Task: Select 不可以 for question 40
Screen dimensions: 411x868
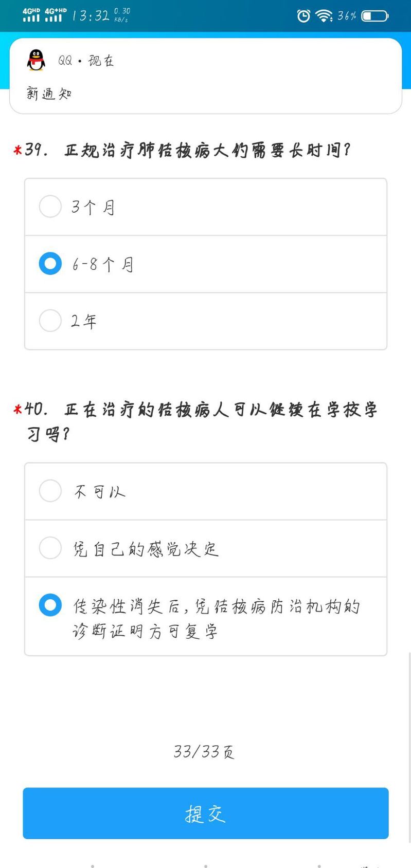Action: (x=50, y=491)
